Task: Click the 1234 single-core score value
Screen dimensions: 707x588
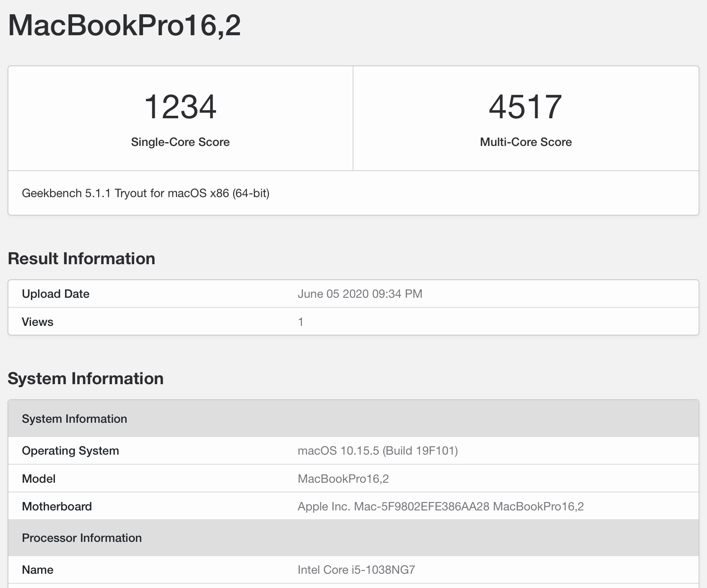Action: pyautogui.click(x=180, y=107)
